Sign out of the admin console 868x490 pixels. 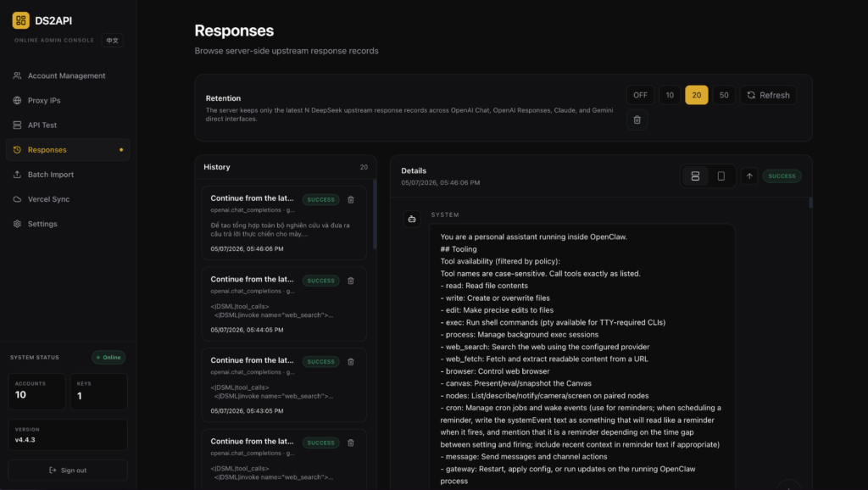click(68, 470)
